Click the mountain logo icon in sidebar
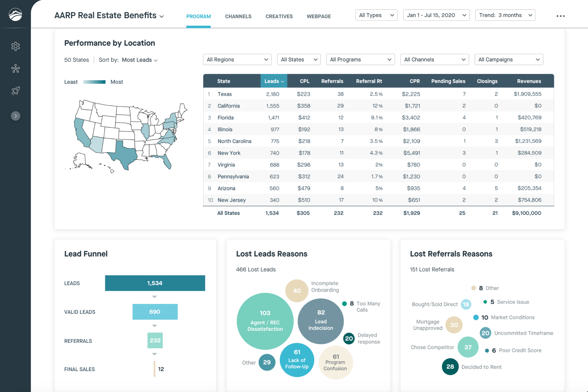 [x=15, y=15]
